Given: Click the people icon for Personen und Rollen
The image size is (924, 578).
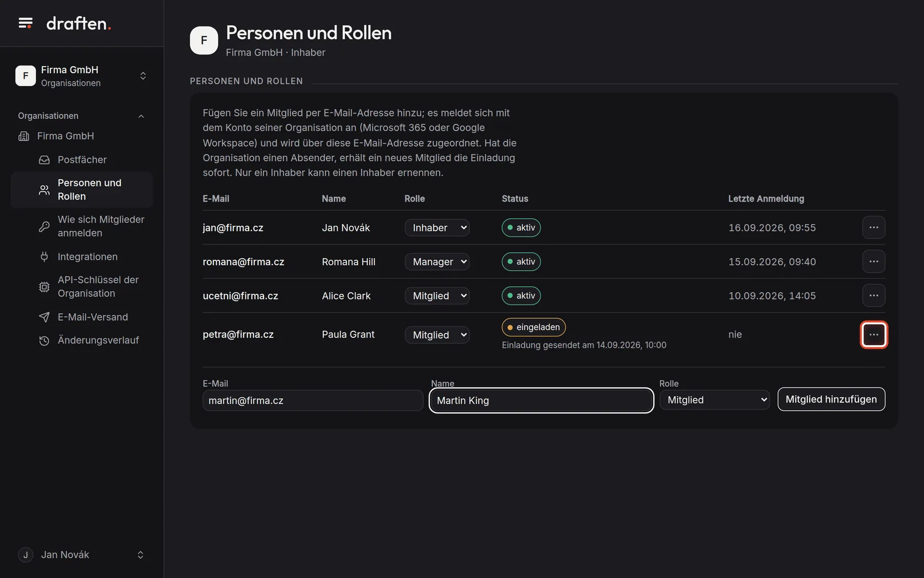Looking at the screenshot, I should [x=44, y=190].
